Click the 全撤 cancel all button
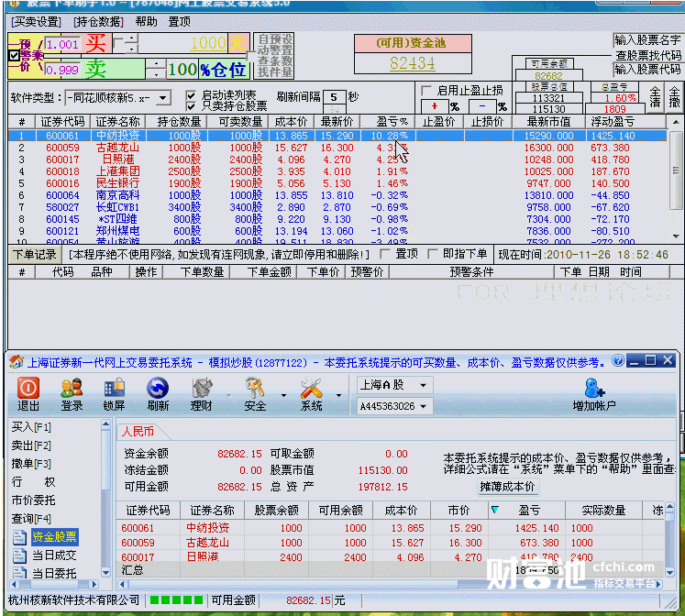 point(674,97)
